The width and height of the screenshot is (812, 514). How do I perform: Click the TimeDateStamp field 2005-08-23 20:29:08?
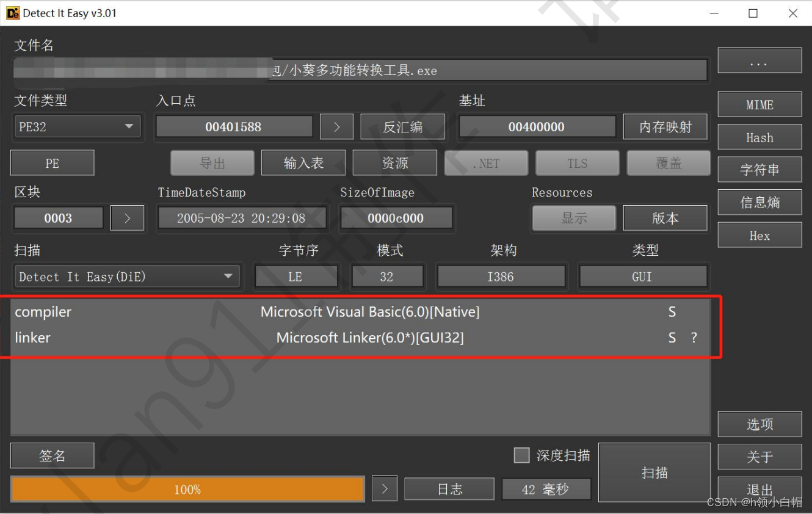(x=242, y=218)
